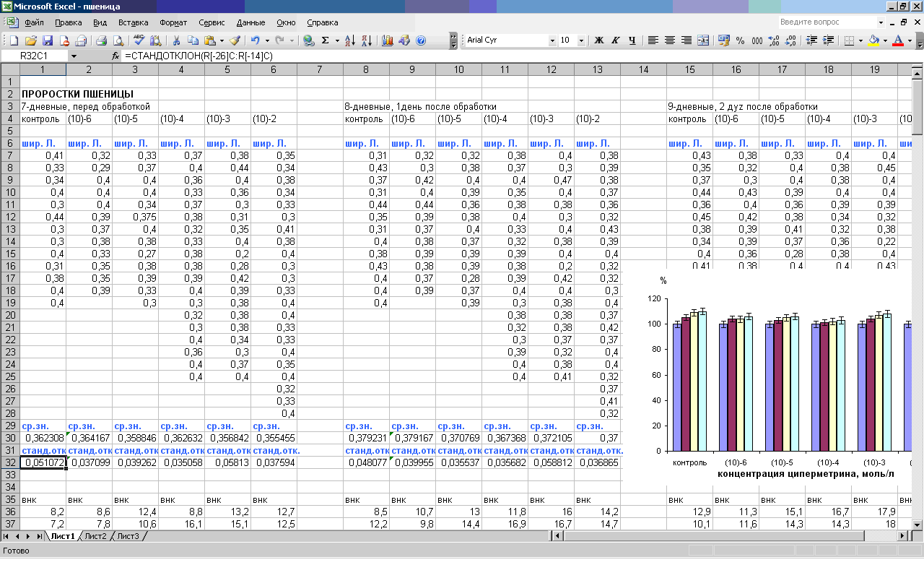The height and width of the screenshot is (578, 924).
Task: Create a new blank workbook
Action: [x=14, y=40]
